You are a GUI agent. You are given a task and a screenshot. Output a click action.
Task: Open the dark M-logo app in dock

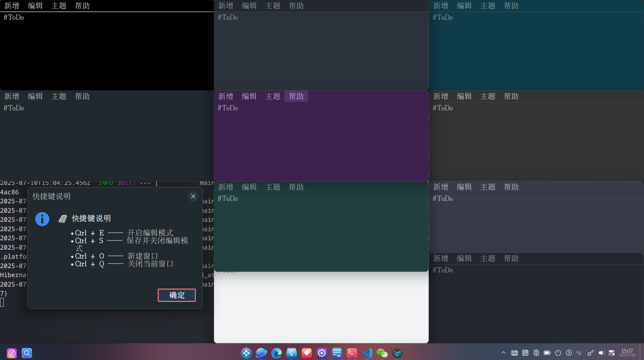[x=397, y=353]
